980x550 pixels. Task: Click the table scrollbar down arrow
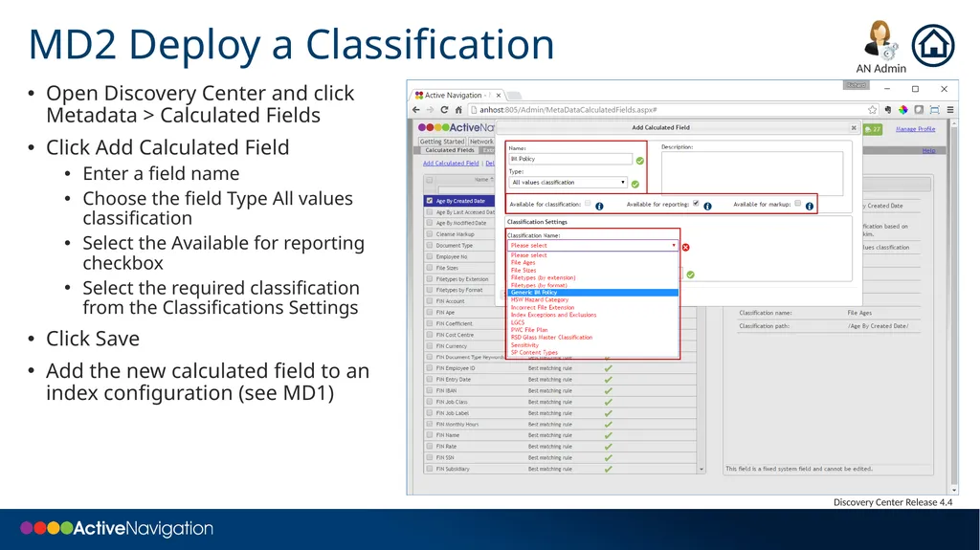pyautogui.click(x=702, y=469)
